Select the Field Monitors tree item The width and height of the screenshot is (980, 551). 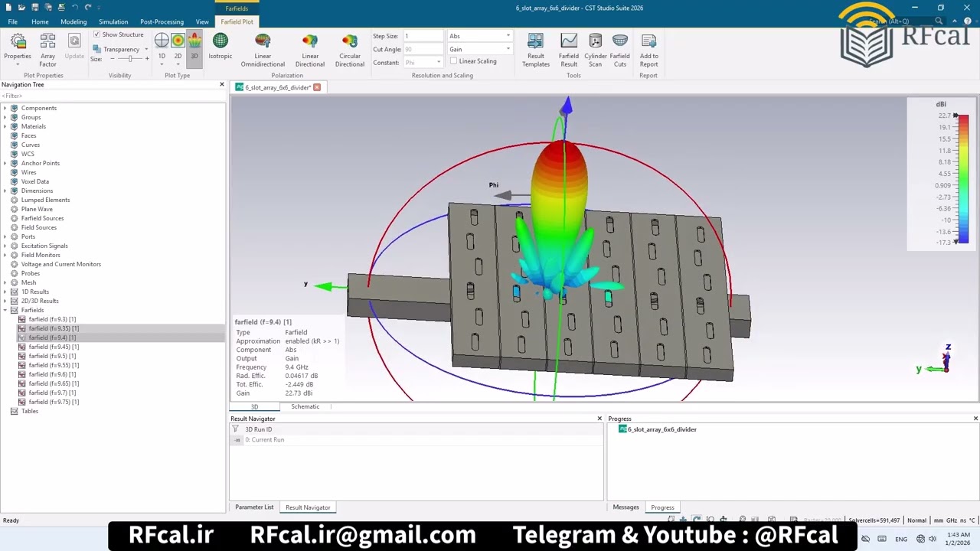point(41,255)
